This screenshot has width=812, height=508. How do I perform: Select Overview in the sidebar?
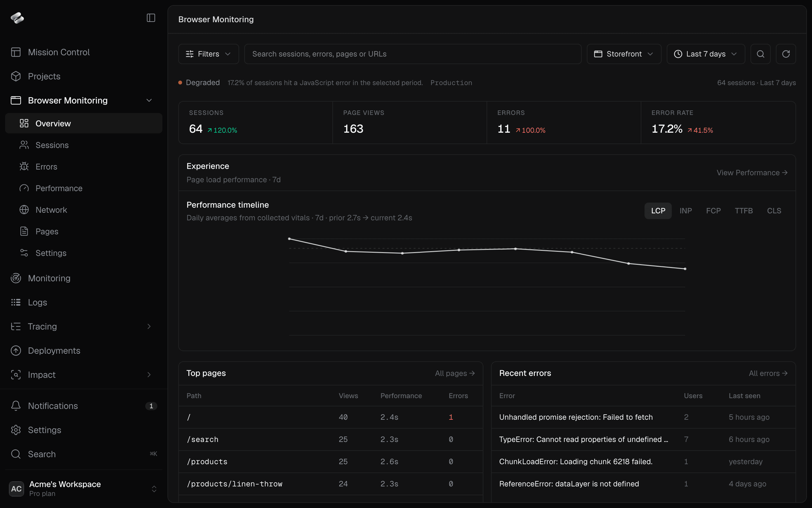point(83,123)
